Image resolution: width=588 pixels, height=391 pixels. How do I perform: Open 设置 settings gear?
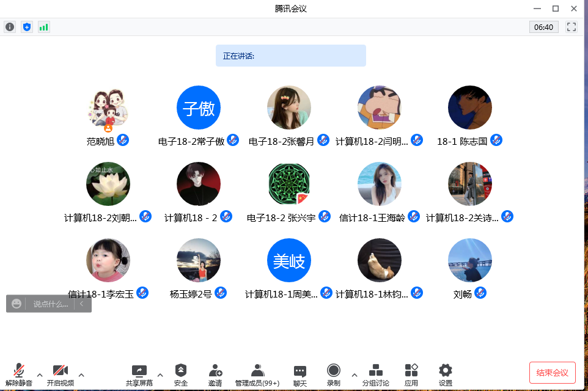click(x=446, y=375)
